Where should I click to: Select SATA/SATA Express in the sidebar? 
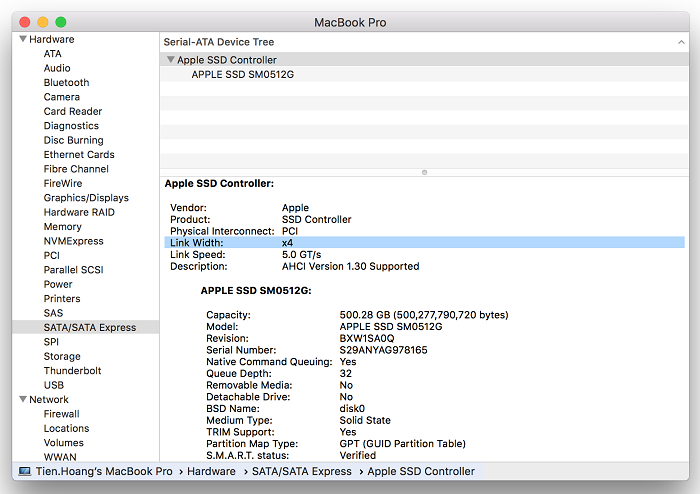click(86, 327)
